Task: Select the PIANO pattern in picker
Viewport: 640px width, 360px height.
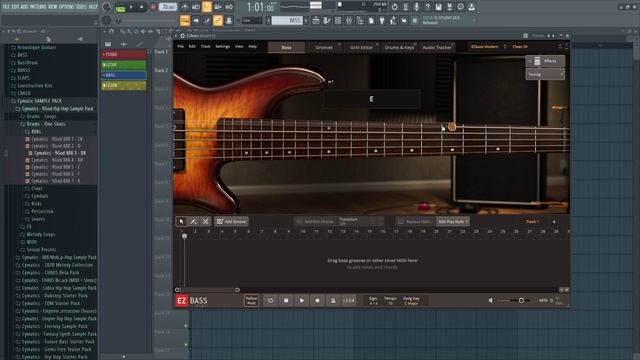Action: 124,54
